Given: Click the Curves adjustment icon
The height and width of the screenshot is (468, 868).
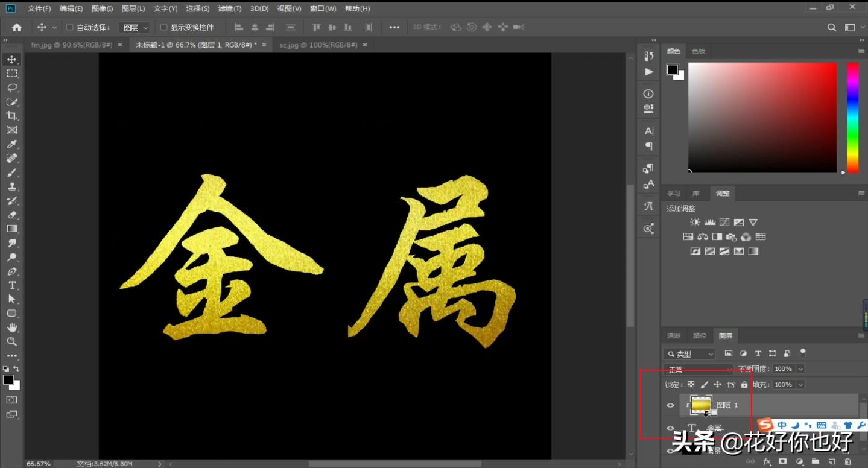Looking at the screenshot, I should 723,222.
